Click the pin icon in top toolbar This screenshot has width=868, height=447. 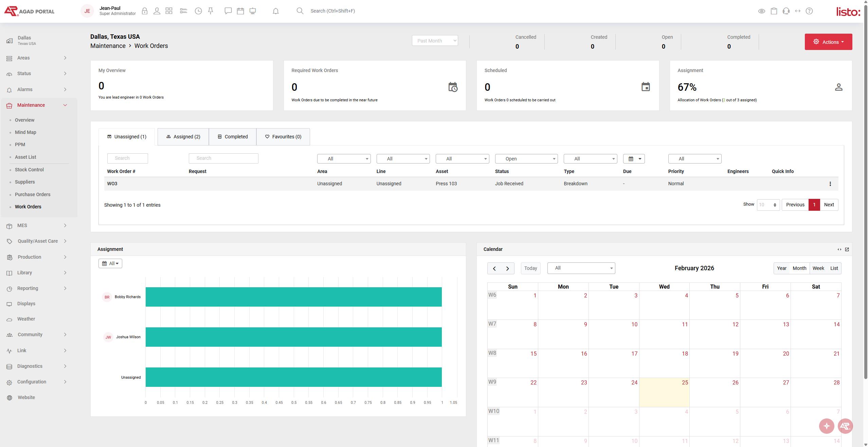click(x=211, y=11)
